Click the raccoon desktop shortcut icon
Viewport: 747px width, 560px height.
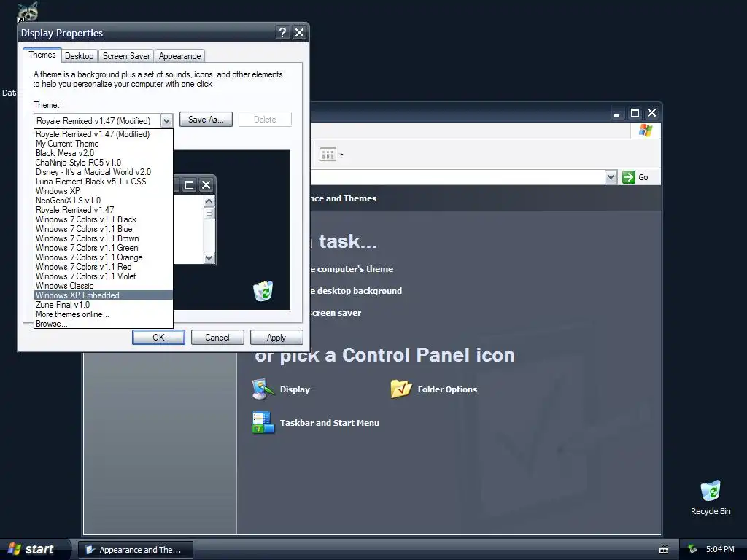[x=27, y=12]
